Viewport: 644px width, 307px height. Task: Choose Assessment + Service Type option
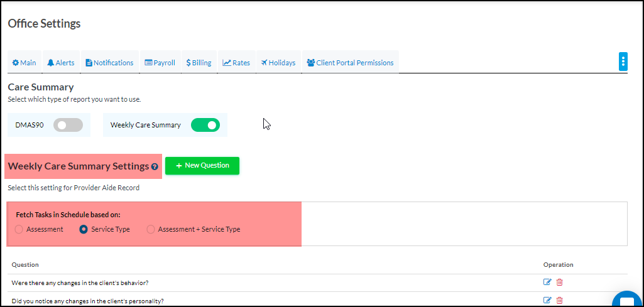[x=151, y=229]
